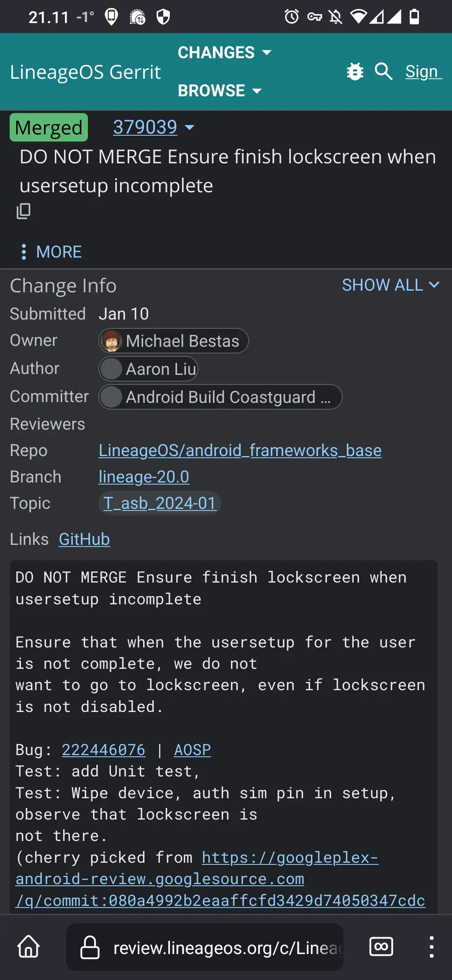Open bug 222446076 link
Viewport: 452px width, 980px height.
[103, 750]
